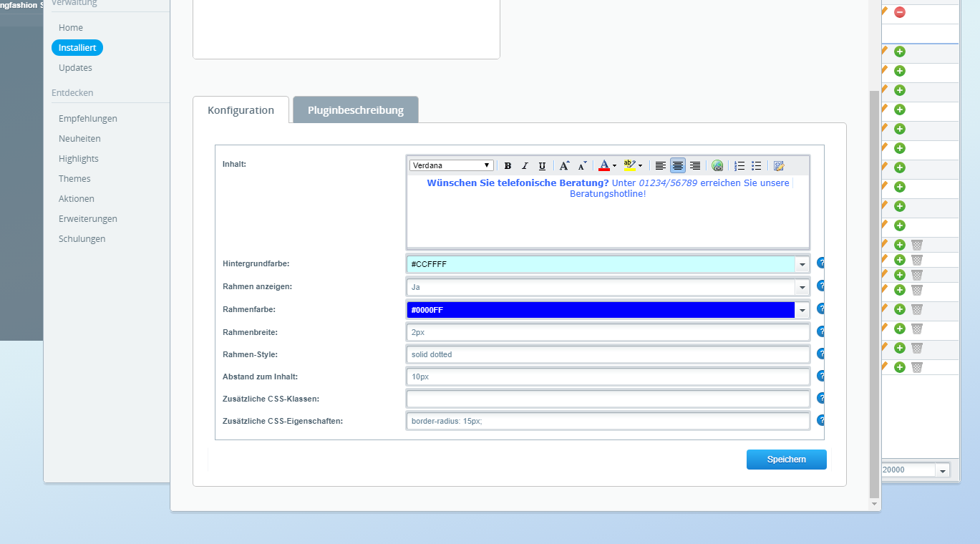Screen dimensions: 980x544
Task: Open Erweiterungen in the sidebar
Action: point(88,219)
